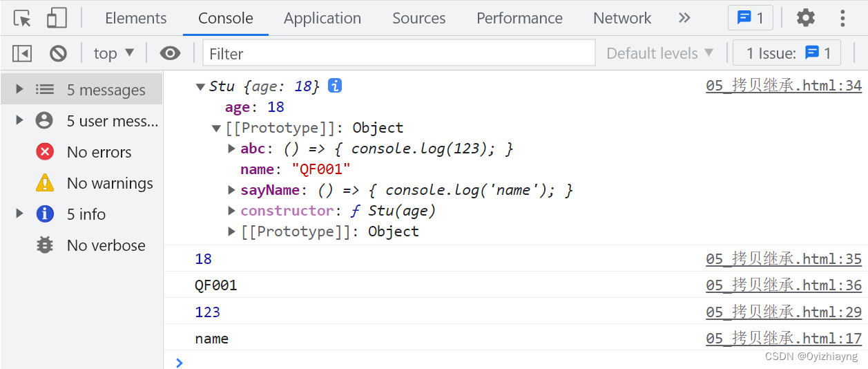Click the blue info badge beside Stu
The height and width of the screenshot is (369, 868).
tap(335, 86)
